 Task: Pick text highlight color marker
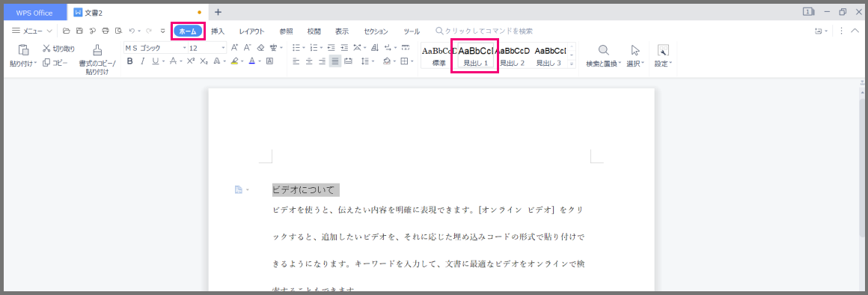coord(235,61)
